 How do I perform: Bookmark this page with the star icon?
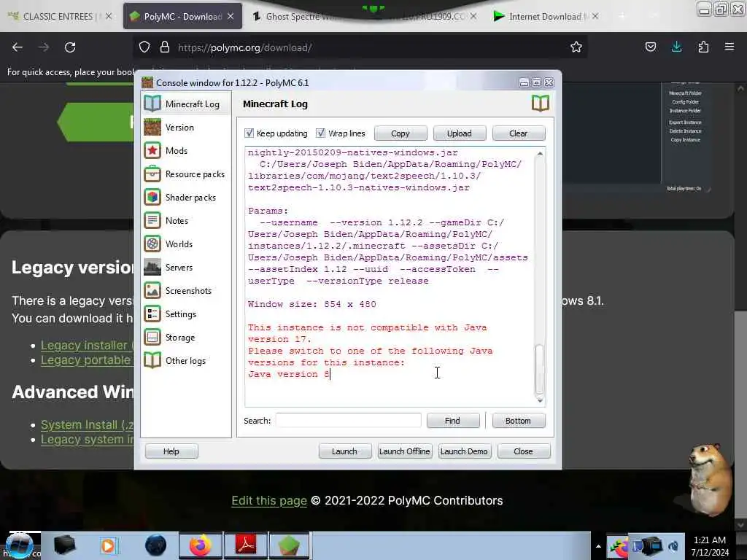(576, 47)
